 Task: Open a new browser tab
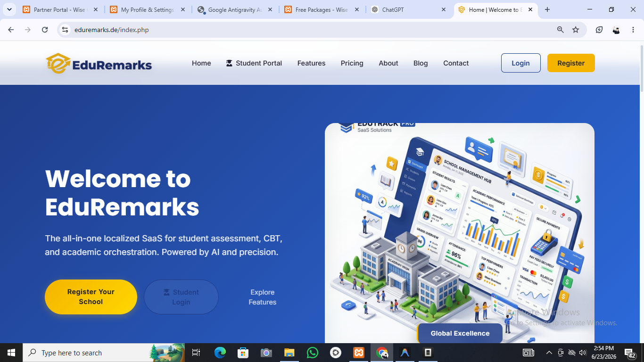click(547, 9)
